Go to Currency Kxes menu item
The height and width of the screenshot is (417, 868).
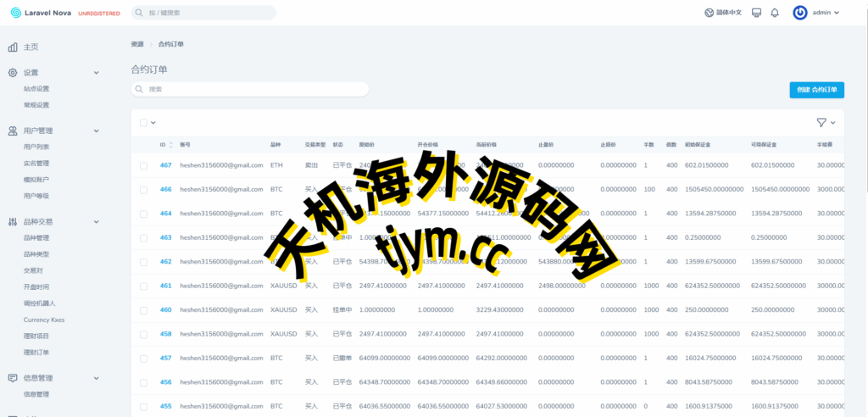pyautogui.click(x=44, y=320)
